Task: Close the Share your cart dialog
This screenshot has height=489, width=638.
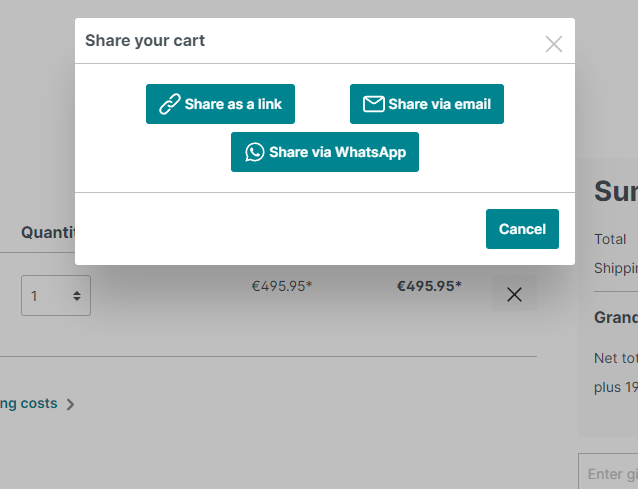Action: coord(553,44)
